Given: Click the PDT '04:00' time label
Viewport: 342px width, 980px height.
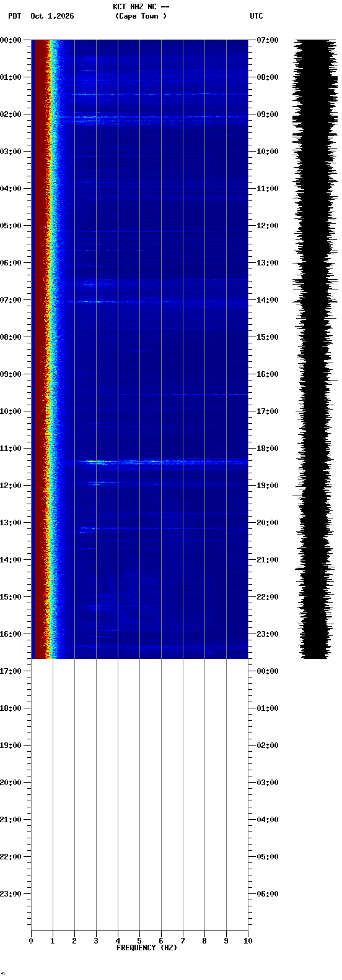Looking at the screenshot, I should pyautogui.click(x=11, y=189).
